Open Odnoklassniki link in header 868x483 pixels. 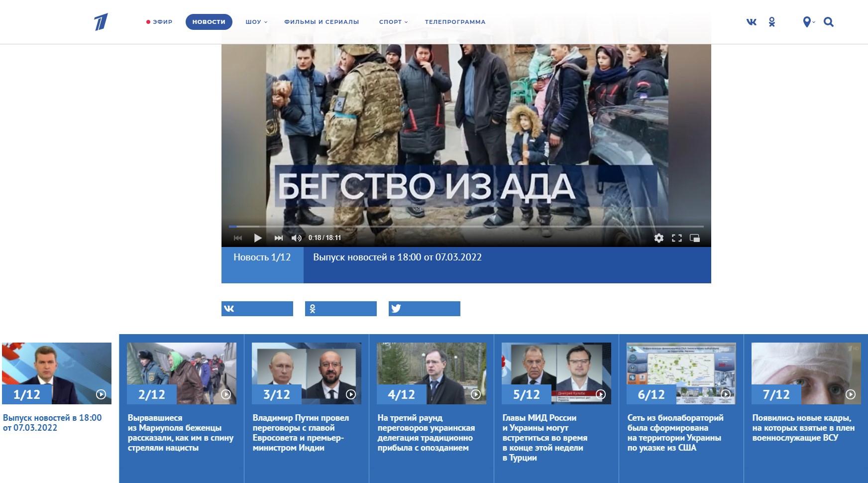coord(771,22)
